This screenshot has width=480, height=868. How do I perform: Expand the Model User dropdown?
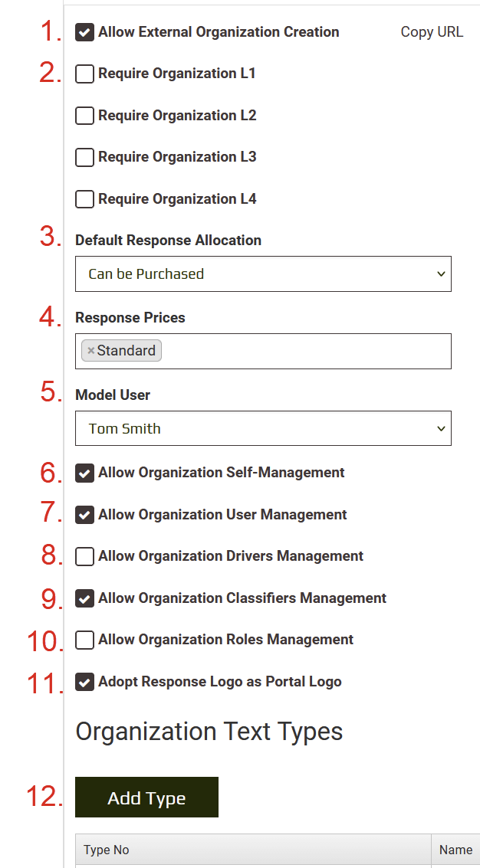click(263, 429)
